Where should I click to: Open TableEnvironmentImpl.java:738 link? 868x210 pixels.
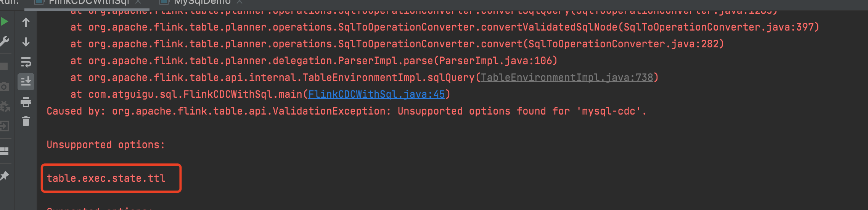click(x=567, y=78)
